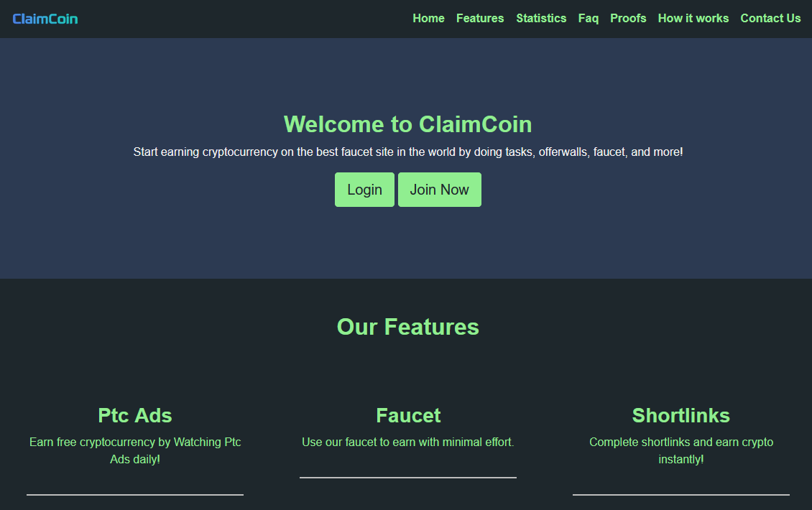Click the green Login button
Screen dimensions: 812x510
coord(364,190)
